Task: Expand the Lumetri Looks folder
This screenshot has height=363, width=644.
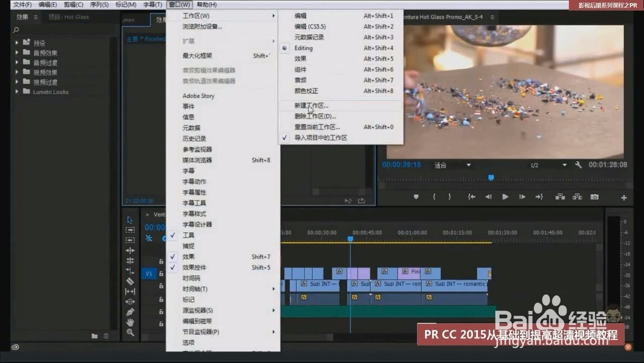Action: 17,92
